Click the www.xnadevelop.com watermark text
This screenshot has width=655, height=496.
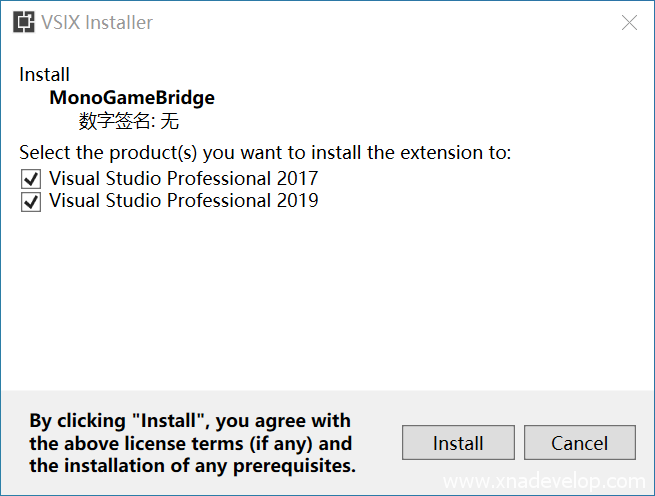(544, 481)
